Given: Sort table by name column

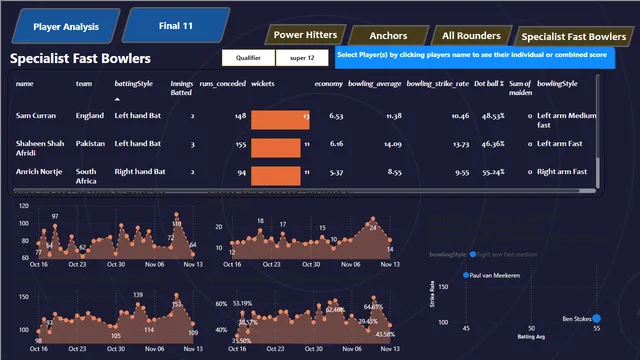Looking at the screenshot, I should 24,84.
